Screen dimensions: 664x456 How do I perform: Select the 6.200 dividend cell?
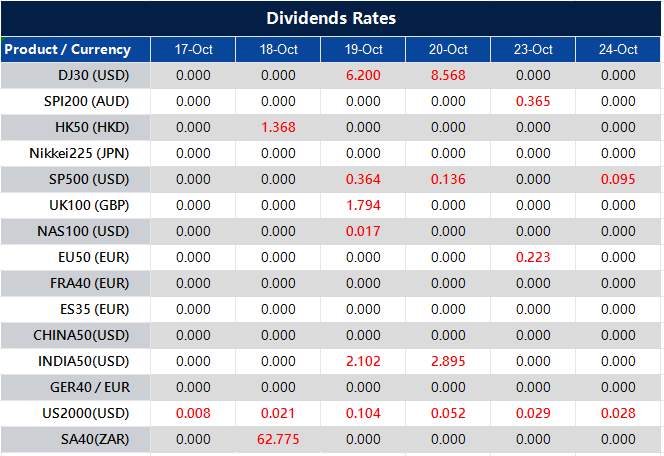[x=363, y=75]
